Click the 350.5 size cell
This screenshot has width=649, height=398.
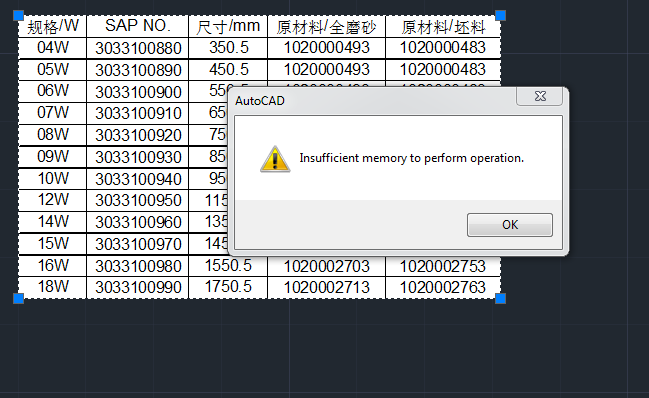[x=228, y=48]
